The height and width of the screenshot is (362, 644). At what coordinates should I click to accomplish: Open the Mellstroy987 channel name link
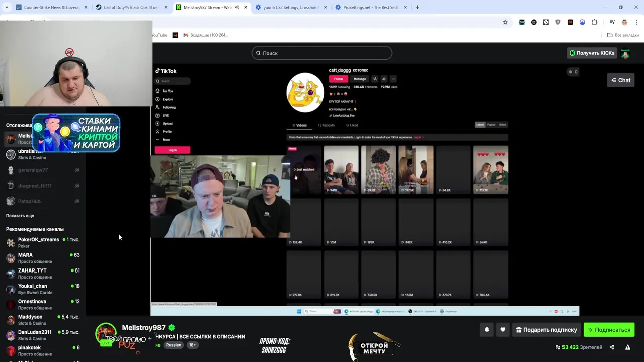point(144,328)
